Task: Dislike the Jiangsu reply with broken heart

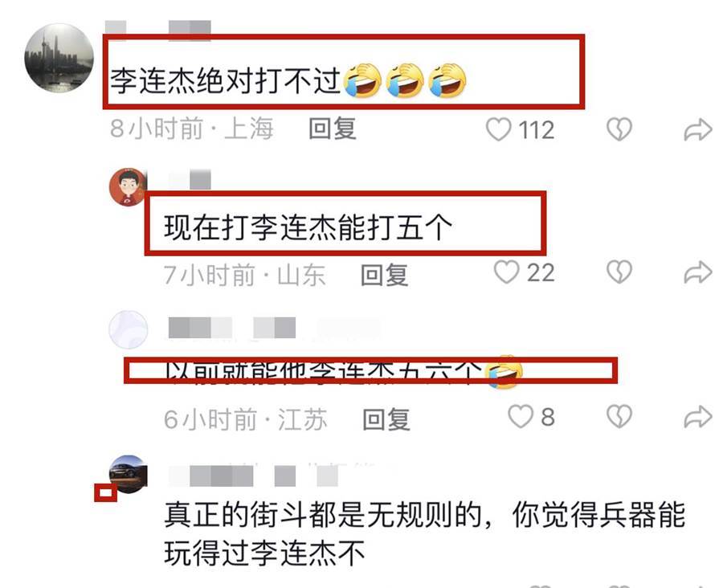Action: pos(619,416)
